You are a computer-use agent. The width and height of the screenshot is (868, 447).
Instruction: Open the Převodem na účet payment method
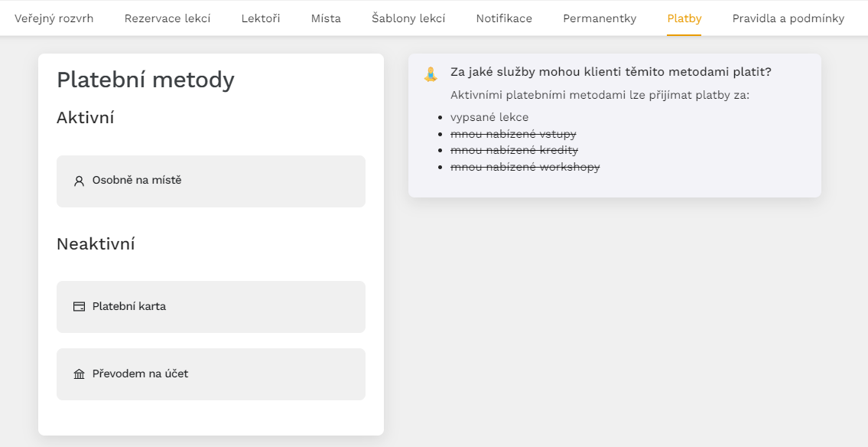pos(211,374)
